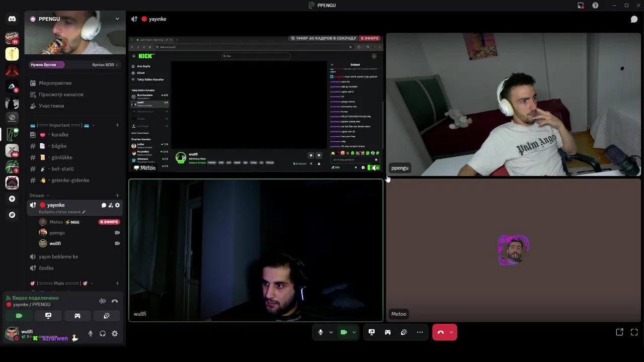
Task: Focus Metoo's avatar tile
Action: coord(513,250)
